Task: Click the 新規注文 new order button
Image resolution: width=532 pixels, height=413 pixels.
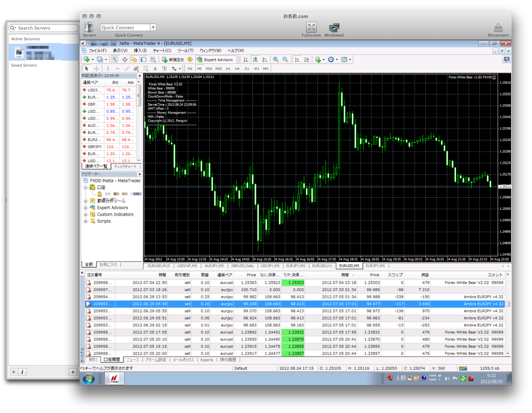Action: (173, 60)
